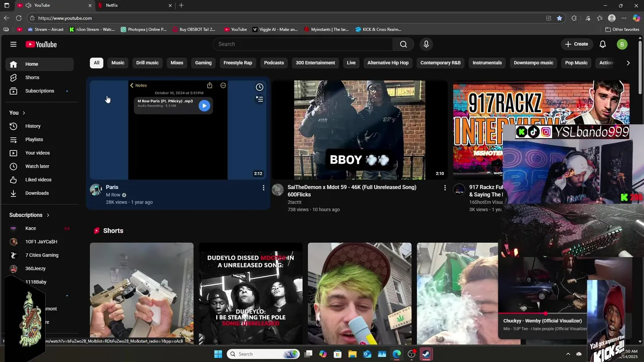This screenshot has height=362, width=644.
Task: Open Liked videos in sidebar
Action: tap(39, 179)
